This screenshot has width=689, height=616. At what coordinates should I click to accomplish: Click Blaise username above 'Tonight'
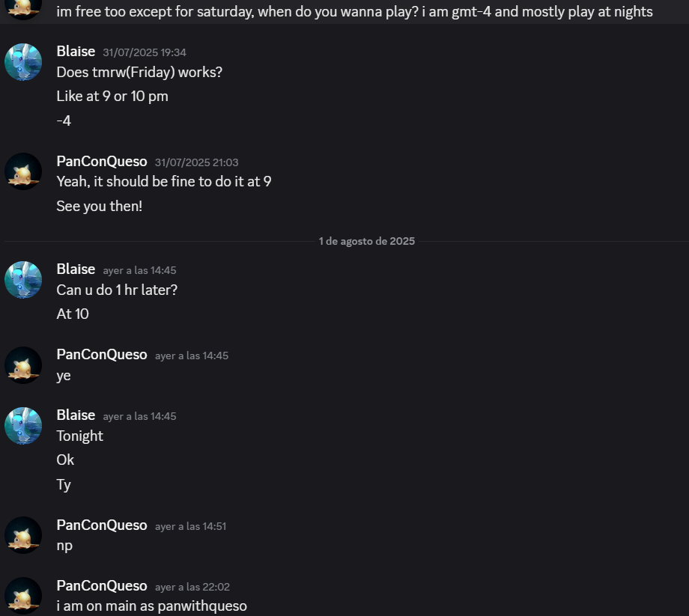[x=76, y=415]
